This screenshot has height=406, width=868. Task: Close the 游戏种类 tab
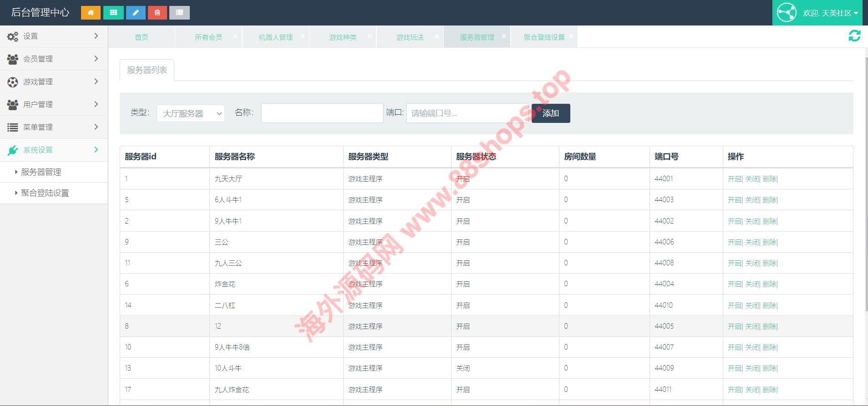point(370,36)
